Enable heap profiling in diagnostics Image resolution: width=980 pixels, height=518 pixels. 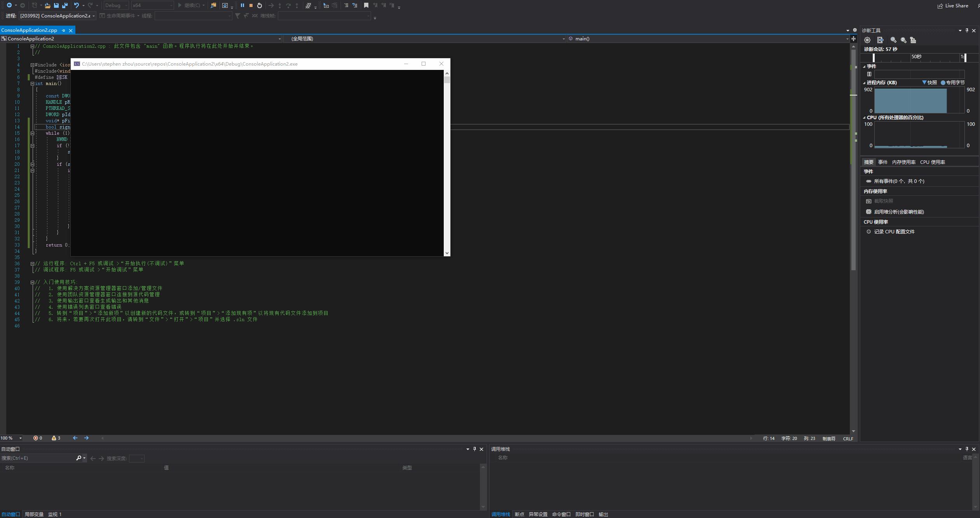895,212
